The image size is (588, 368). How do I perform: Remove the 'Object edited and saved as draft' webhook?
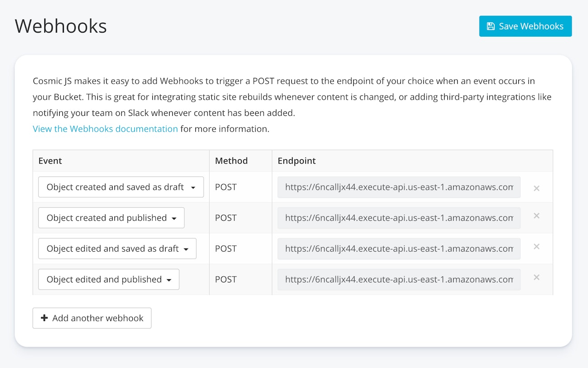click(x=536, y=247)
